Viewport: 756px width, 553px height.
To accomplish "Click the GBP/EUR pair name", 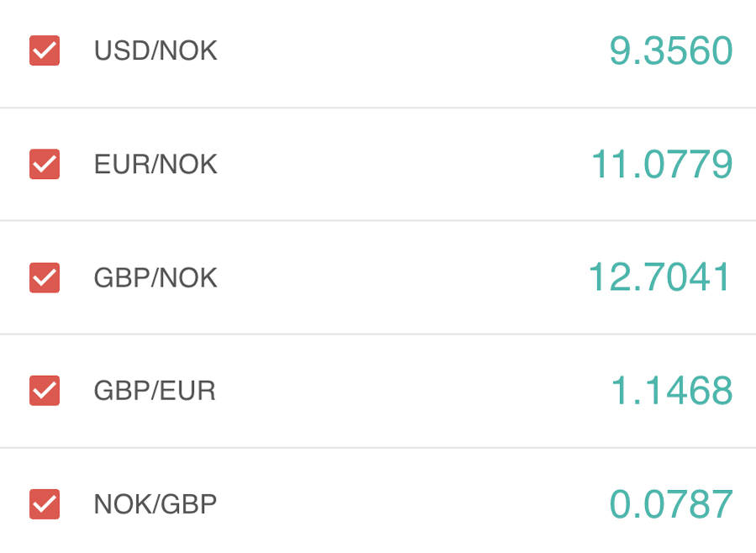I will pos(155,391).
